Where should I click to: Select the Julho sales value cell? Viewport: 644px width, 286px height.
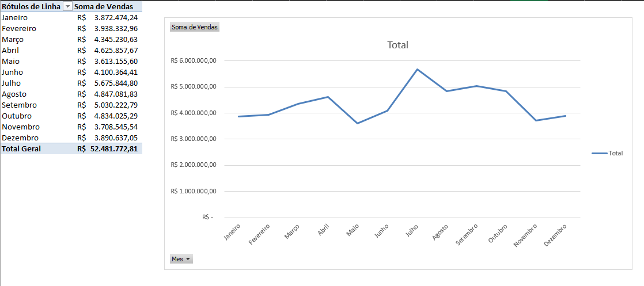108,83
